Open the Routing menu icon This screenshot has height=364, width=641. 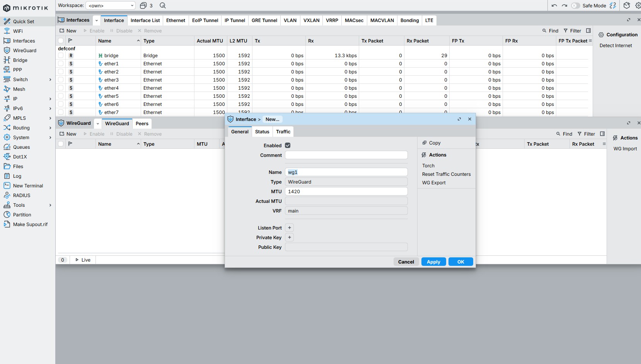pos(7,128)
